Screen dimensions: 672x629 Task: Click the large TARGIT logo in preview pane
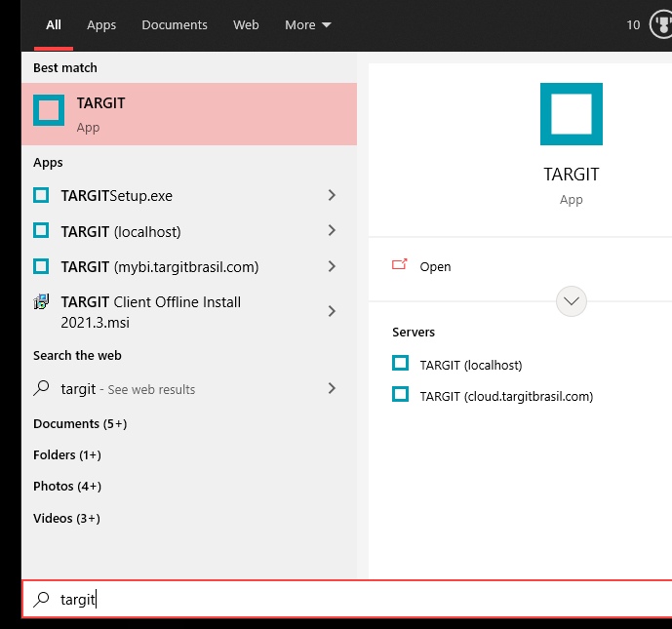(x=572, y=114)
